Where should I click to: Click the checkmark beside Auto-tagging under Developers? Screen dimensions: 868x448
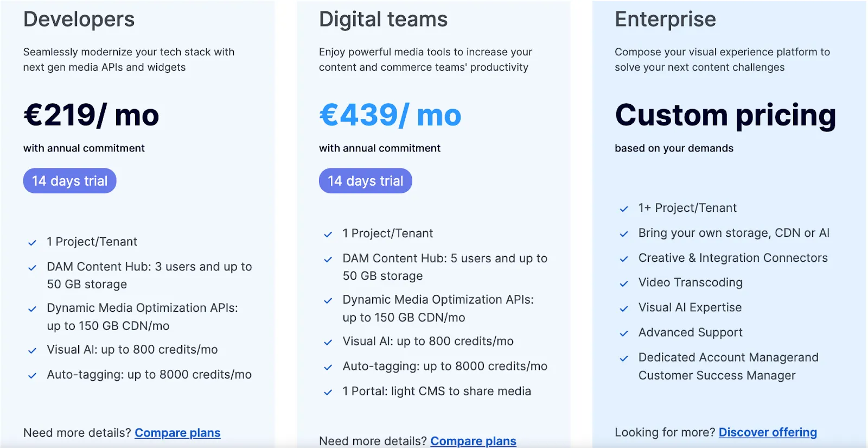[31, 375]
